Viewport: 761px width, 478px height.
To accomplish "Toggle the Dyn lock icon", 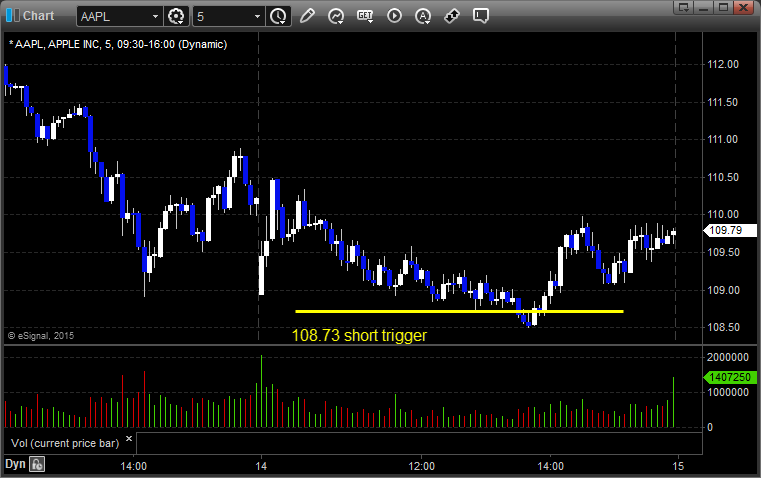I will pos(37,464).
